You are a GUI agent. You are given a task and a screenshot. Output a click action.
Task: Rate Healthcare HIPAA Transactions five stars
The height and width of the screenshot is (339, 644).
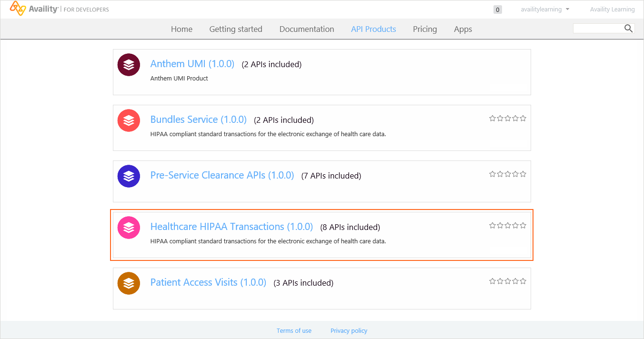[x=523, y=226]
